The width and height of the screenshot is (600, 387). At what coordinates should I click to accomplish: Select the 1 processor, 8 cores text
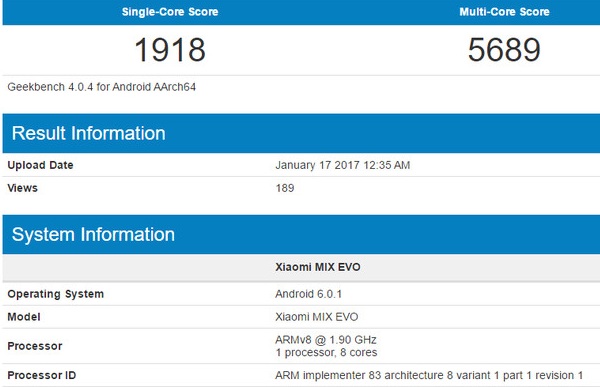pyautogui.click(x=326, y=352)
